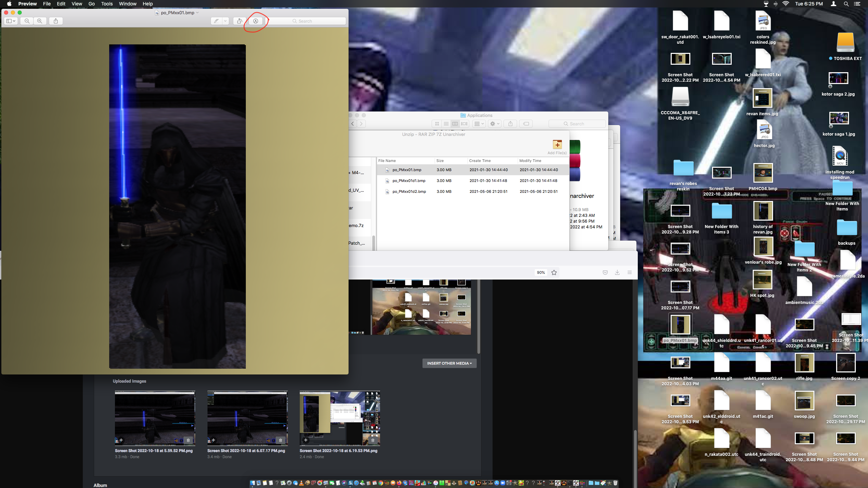868x488 pixels.
Task: Click the browser 90% zoom indicator
Action: pos(541,272)
